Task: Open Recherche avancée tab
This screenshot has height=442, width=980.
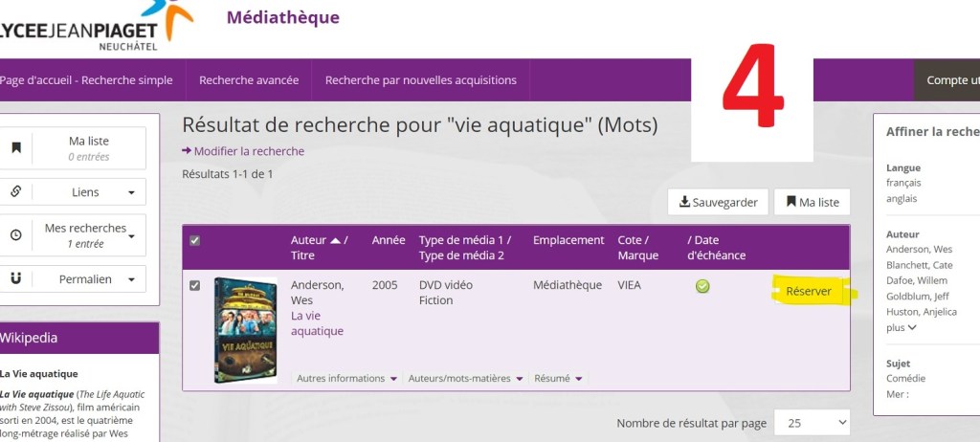Action: click(249, 80)
